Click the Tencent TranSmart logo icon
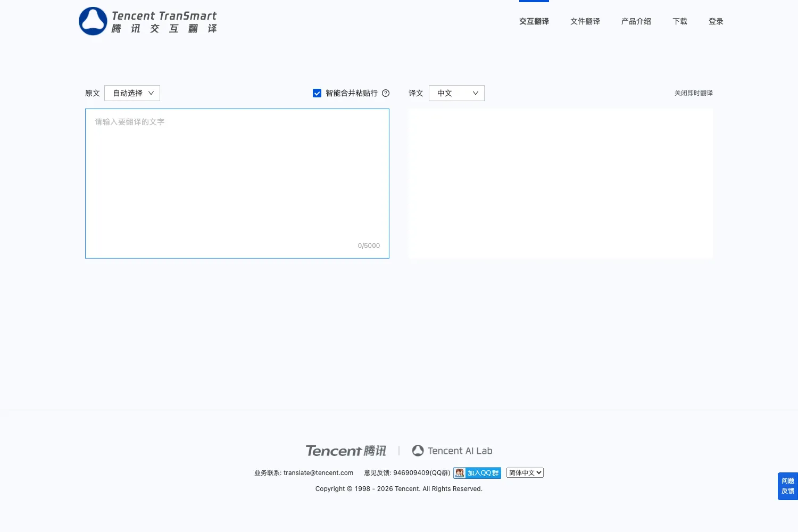The height and width of the screenshot is (532, 798). (x=93, y=21)
